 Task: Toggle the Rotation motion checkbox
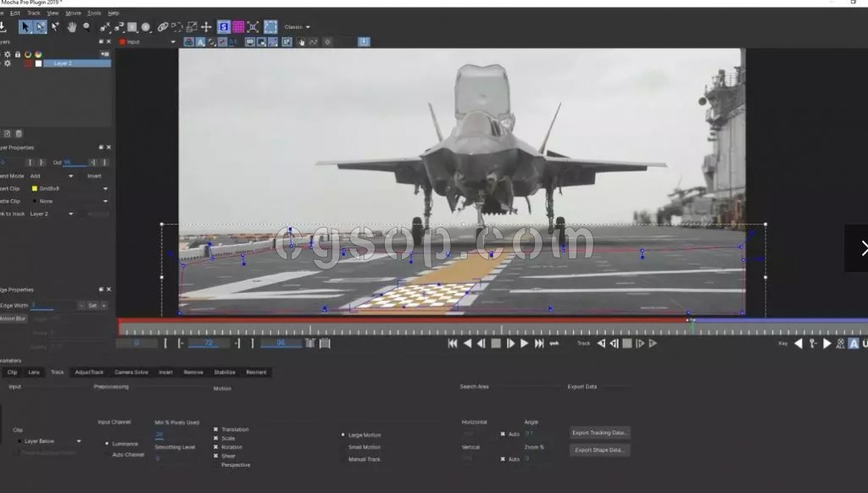pos(216,447)
